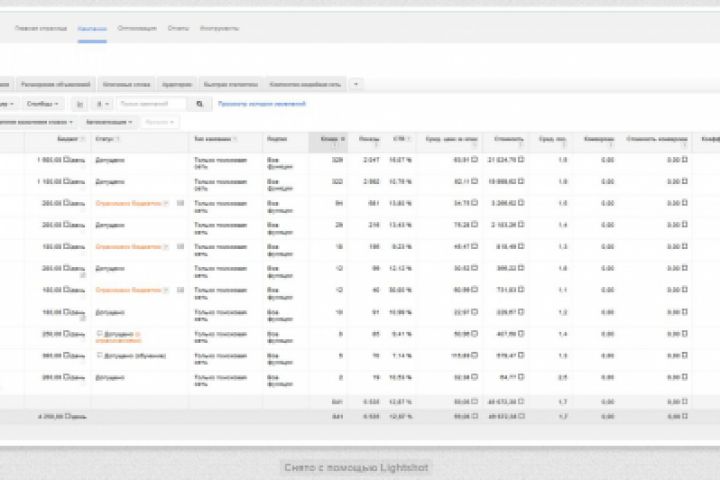720x480 pixels.
Task: Click help icon next to Бюджет header
Action: point(83,139)
